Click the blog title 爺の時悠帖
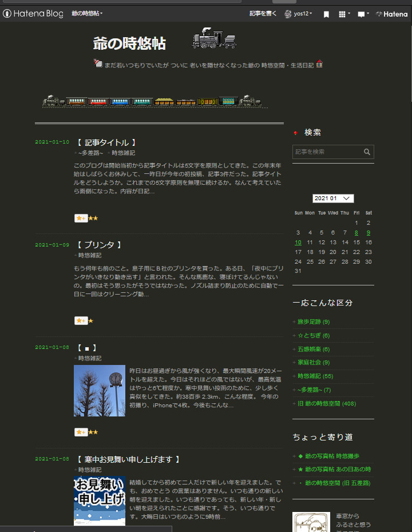The width and height of the screenshot is (412, 532). click(129, 43)
